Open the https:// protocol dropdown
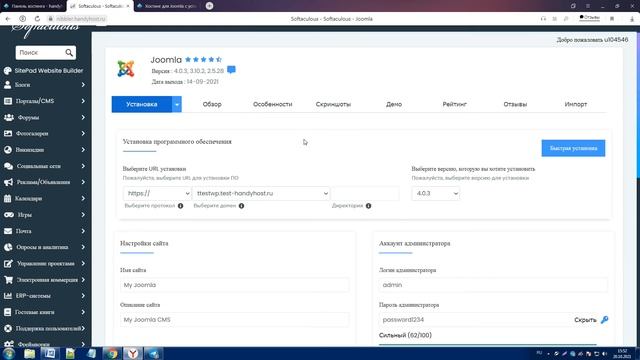The height and width of the screenshot is (360, 640). 157,193
